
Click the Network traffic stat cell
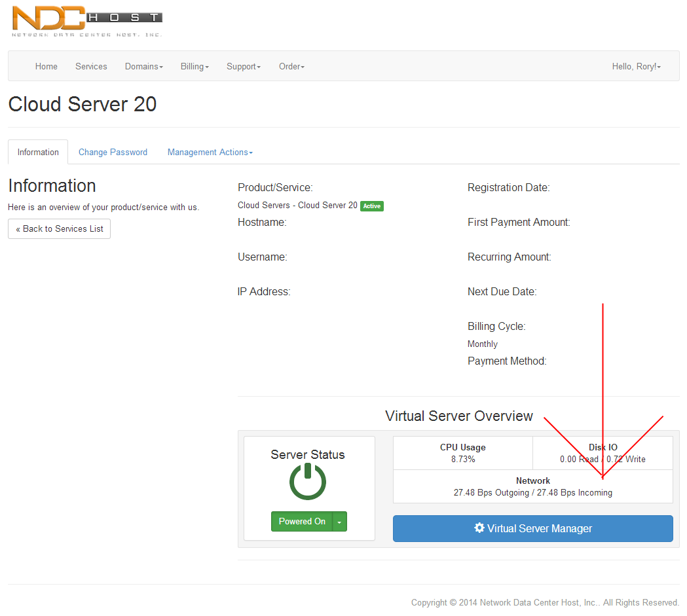(x=532, y=486)
